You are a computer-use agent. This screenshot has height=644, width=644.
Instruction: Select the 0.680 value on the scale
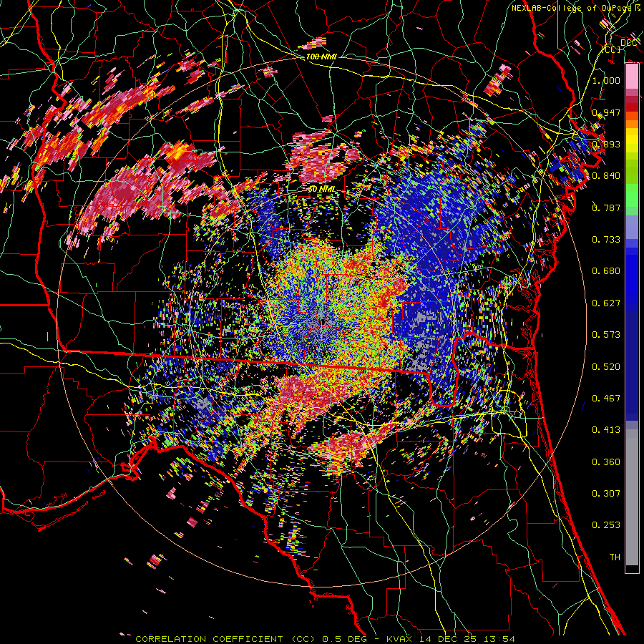tap(606, 271)
